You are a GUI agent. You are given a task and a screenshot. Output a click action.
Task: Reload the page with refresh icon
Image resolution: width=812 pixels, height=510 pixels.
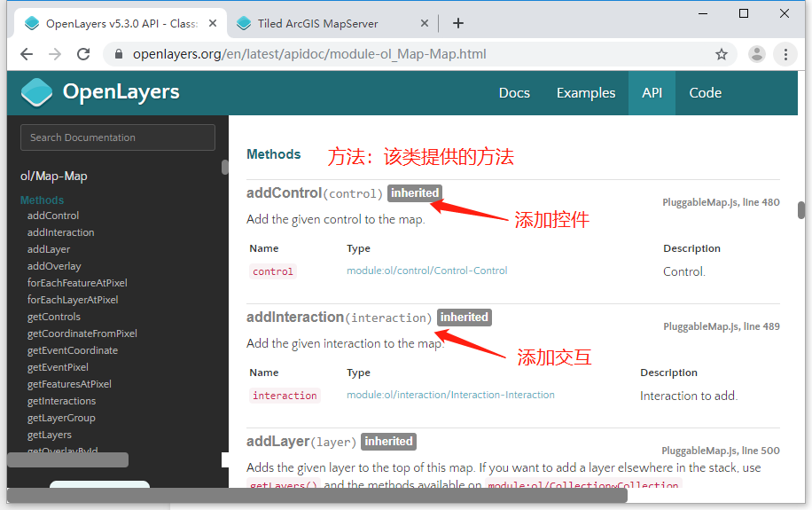tap(83, 54)
